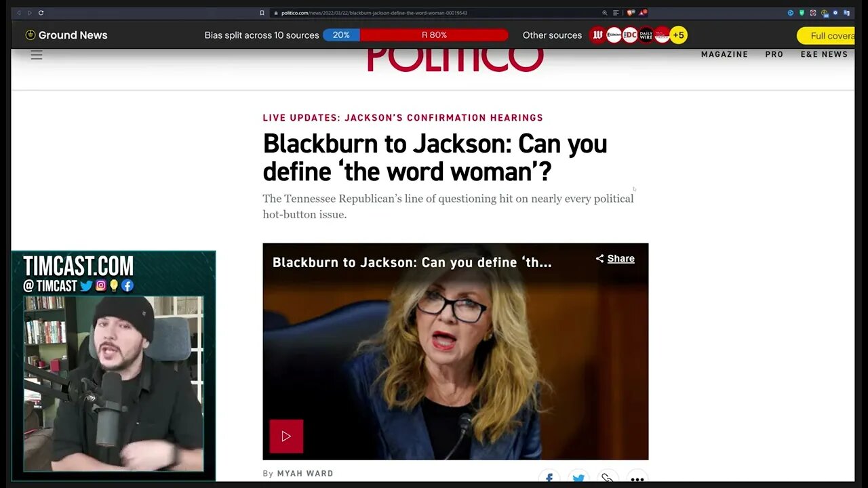
Task: Click the 'Blackburn to Jackson' article headline
Action: (x=435, y=157)
